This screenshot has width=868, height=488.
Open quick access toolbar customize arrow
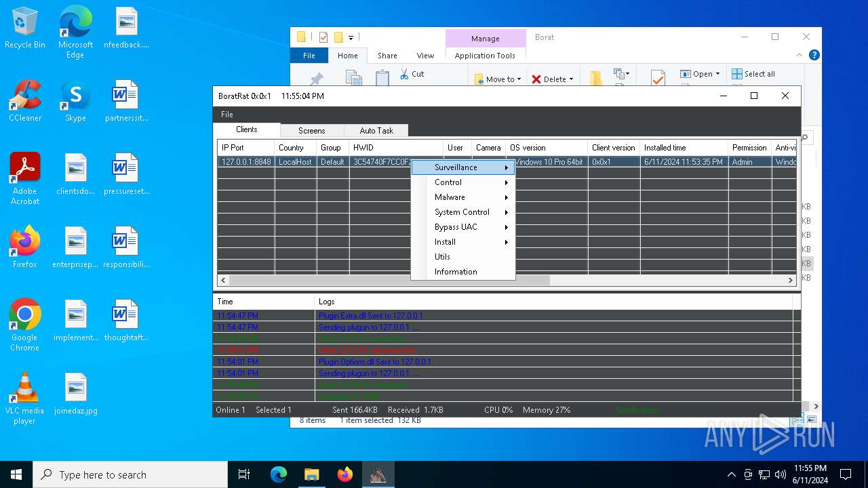click(351, 37)
